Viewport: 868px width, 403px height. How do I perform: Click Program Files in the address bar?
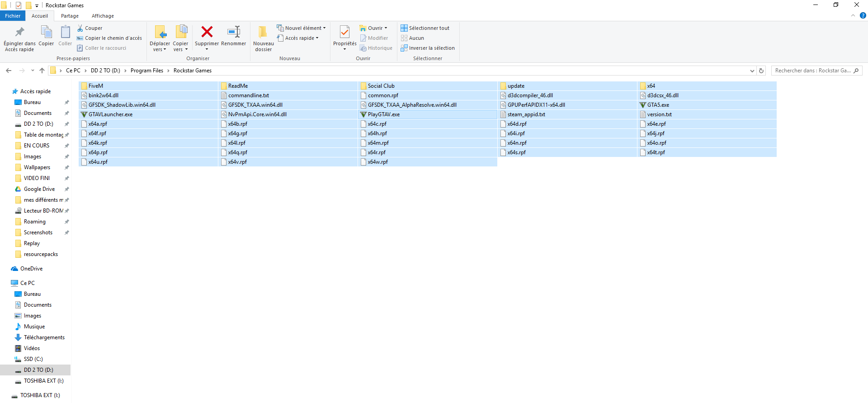(x=147, y=71)
